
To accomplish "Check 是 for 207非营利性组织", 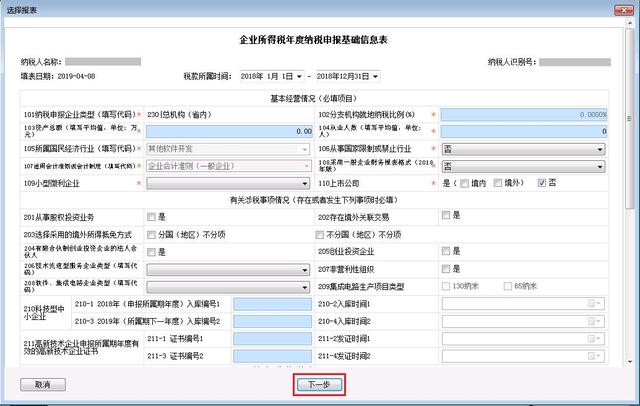I will pyautogui.click(x=446, y=268).
